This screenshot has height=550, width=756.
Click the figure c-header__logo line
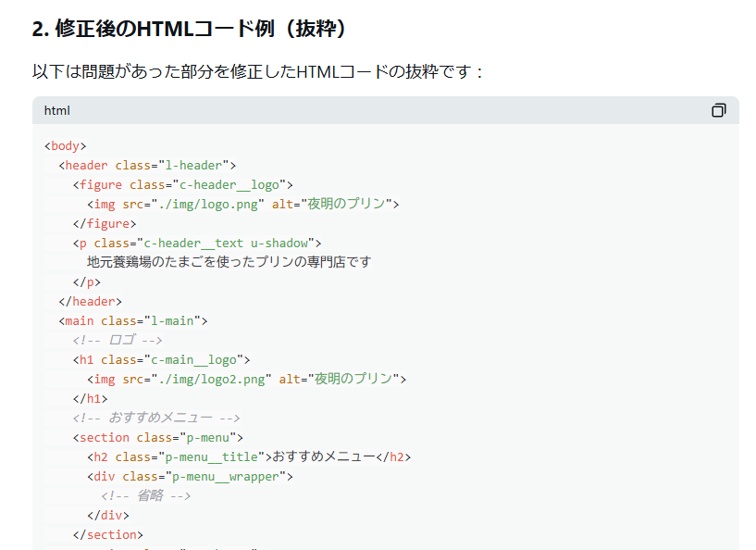182,185
